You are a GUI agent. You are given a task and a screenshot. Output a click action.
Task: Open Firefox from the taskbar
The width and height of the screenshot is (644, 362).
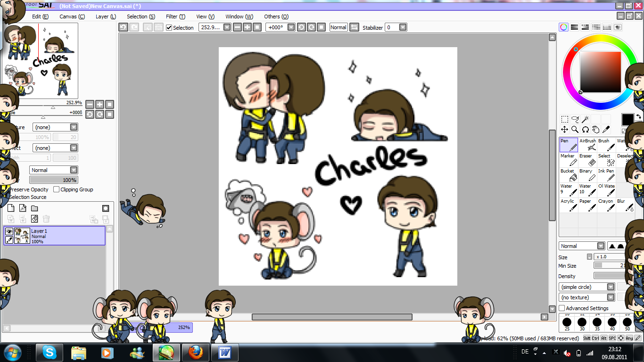click(196, 353)
